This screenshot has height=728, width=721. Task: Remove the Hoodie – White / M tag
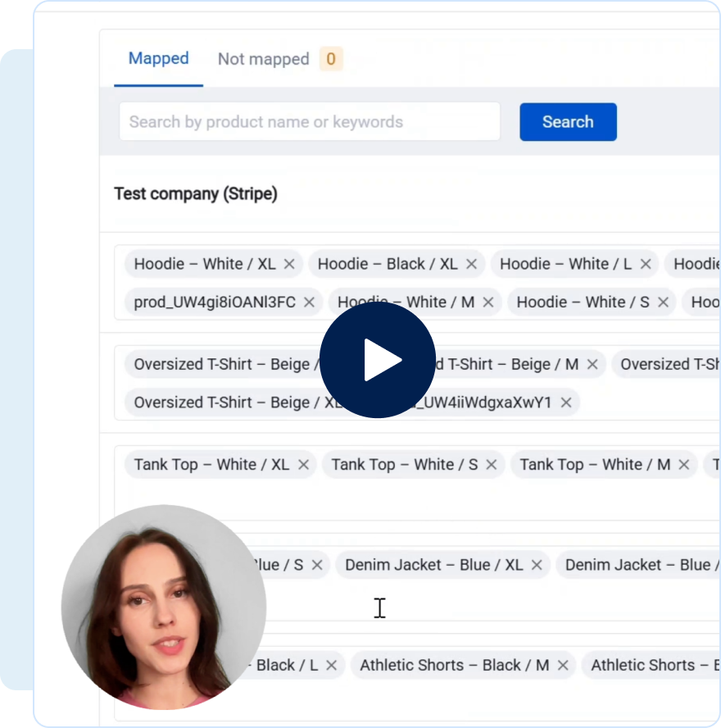coord(488,303)
